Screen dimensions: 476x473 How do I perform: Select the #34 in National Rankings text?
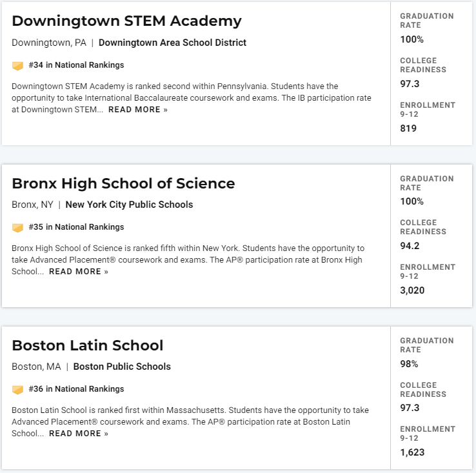(76, 65)
